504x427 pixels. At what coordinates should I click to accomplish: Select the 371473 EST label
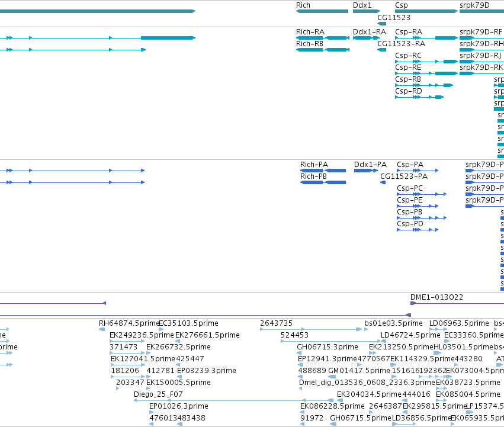pos(123,347)
